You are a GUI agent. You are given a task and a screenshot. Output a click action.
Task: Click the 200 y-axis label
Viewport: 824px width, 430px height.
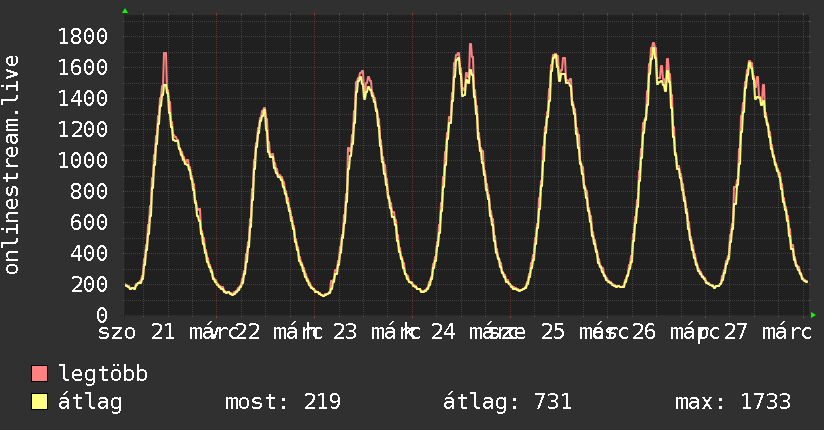[x=89, y=284]
